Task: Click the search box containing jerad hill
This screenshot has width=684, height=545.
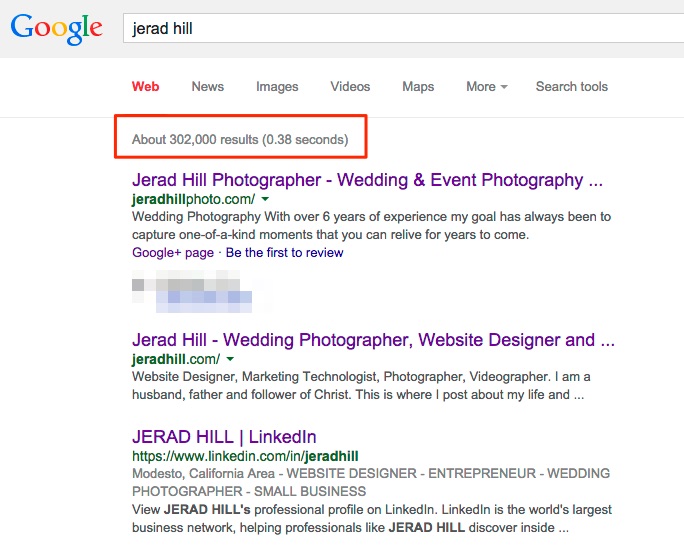Action: [x=404, y=28]
